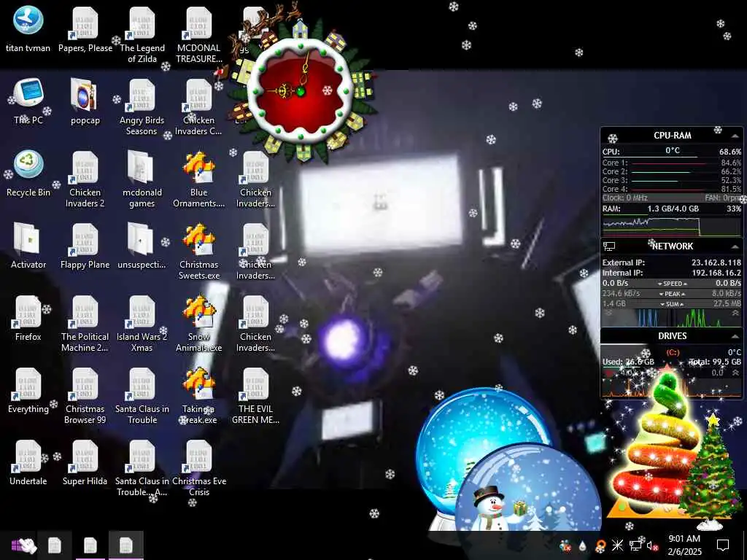Collapse the CPU-RAM gadget panel arrow
This screenshot has height=560, width=747.
(735, 136)
